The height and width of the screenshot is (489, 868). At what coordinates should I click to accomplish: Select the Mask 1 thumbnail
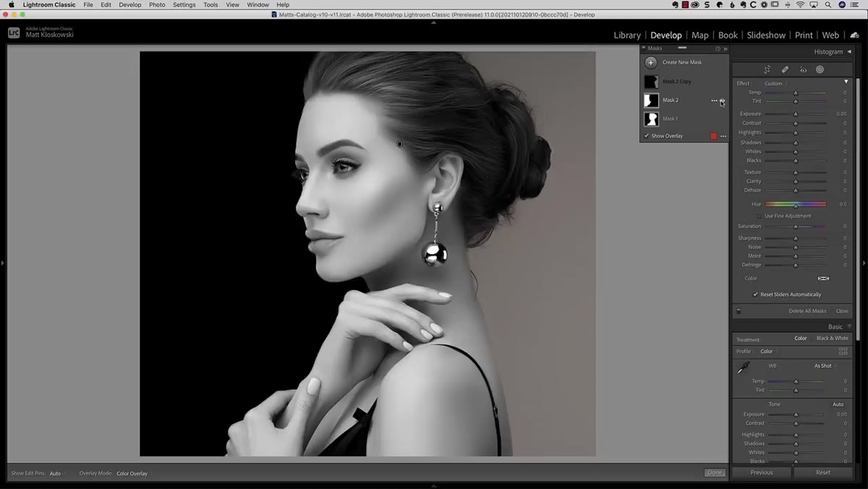pyautogui.click(x=651, y=119)
